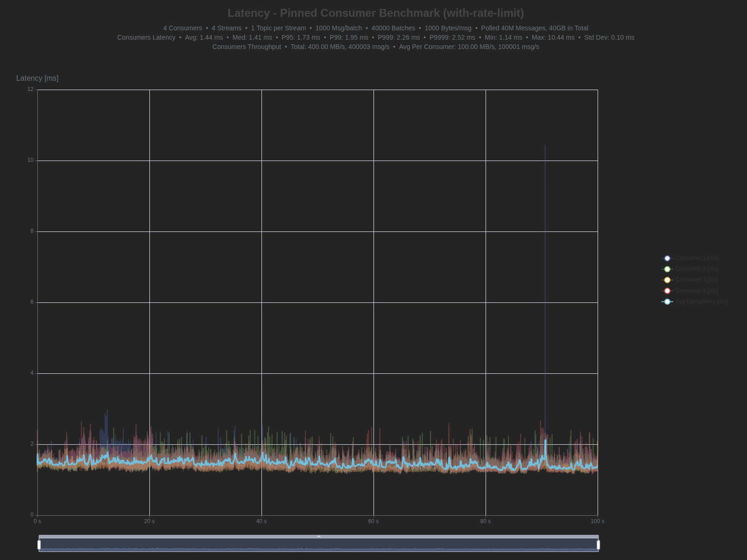Hide series via 'Consumer 2 [ms]' legend text
747x560 pixels.
697,269
